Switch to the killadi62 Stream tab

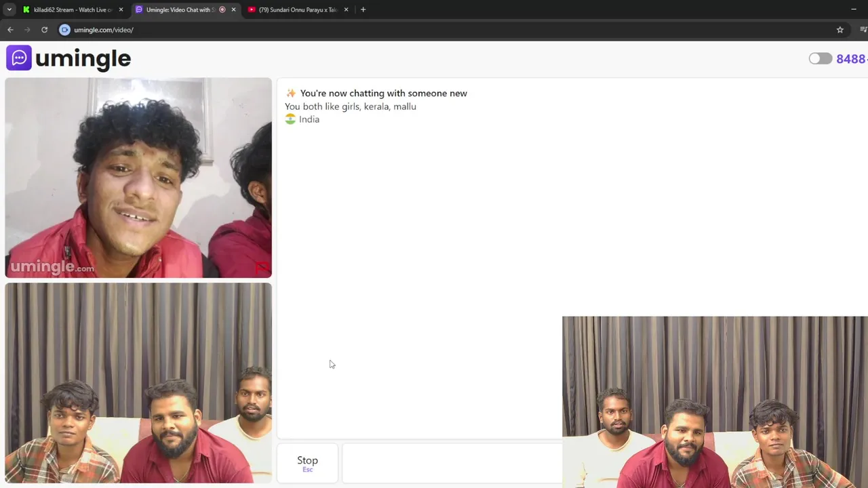tap(73, 9)
